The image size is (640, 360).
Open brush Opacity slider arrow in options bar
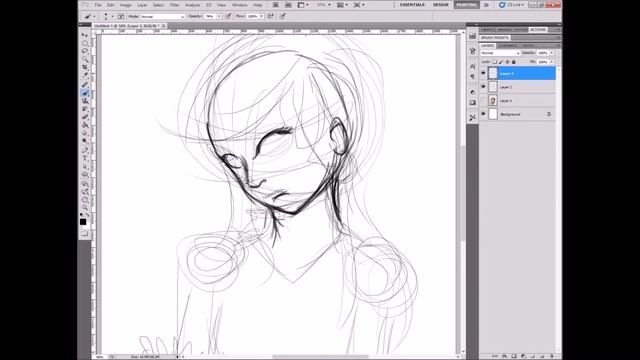point(219,16)
